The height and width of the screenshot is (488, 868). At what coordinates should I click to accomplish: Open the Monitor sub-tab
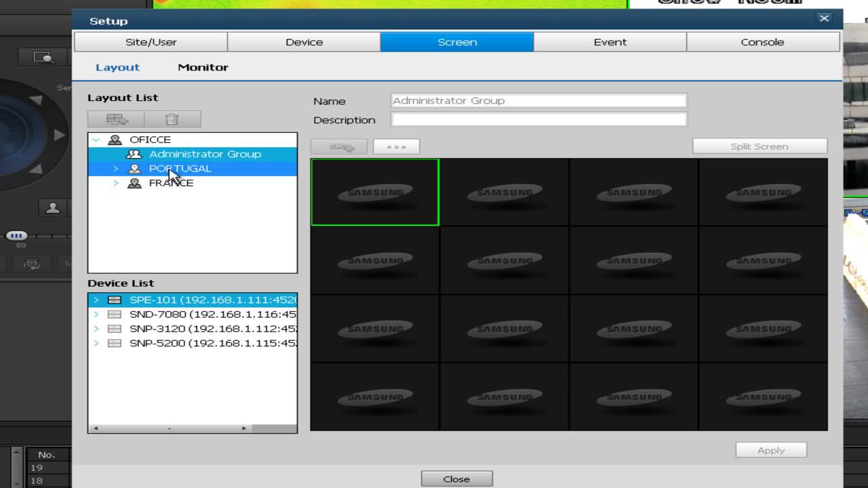pos(203,67)
